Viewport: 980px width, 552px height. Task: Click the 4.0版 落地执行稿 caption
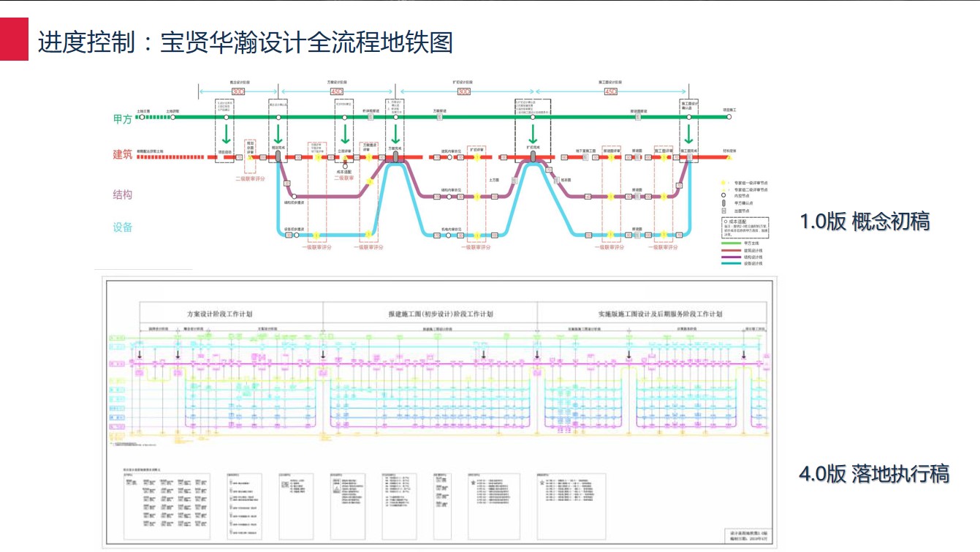pos(874,474)
